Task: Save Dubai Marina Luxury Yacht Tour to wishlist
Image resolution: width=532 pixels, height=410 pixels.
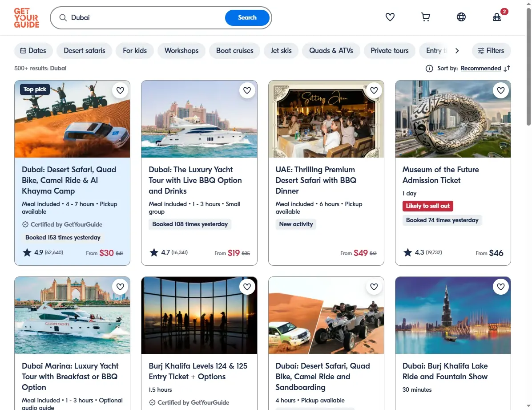Action: pos(120,287)
